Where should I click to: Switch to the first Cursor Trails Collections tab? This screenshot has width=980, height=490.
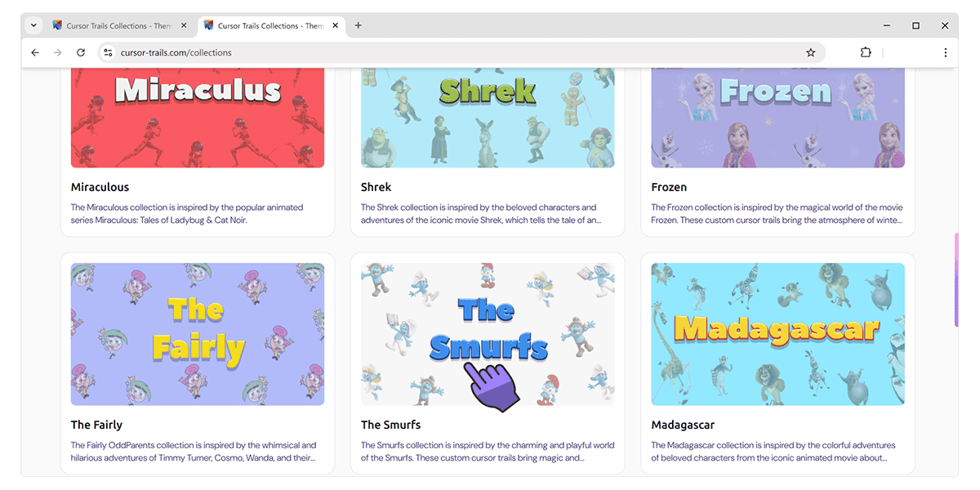click(119, 25)
